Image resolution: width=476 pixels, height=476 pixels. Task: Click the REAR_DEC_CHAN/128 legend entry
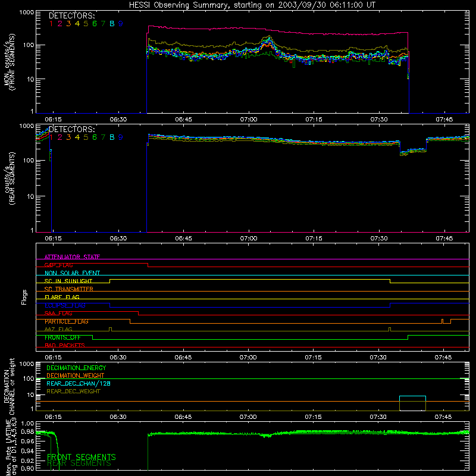[79, 383]
